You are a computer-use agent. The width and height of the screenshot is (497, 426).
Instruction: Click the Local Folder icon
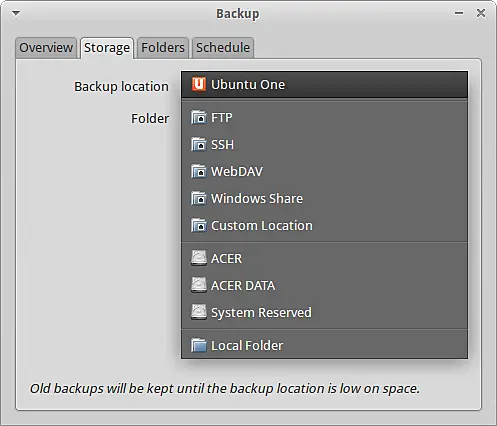[x=199, y=345]
